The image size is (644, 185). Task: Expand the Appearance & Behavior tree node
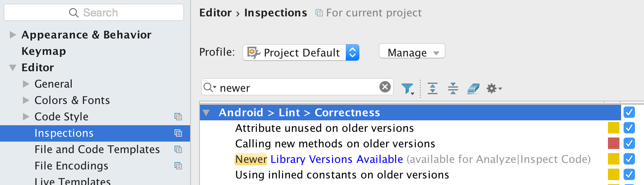pyautogui.click(x=13, y=35)
